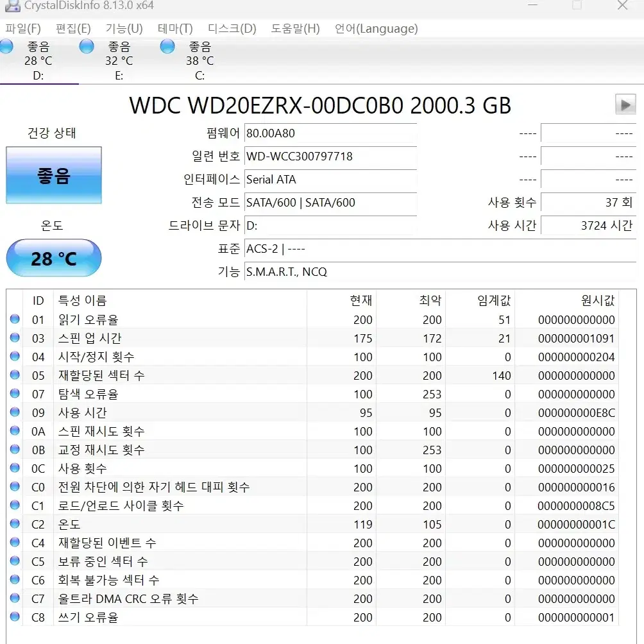Click status icon for C1 로드/언로드 사이클 횟수
Image resolution: width=644 pixels, height=644 pixels.
(15, 505)
